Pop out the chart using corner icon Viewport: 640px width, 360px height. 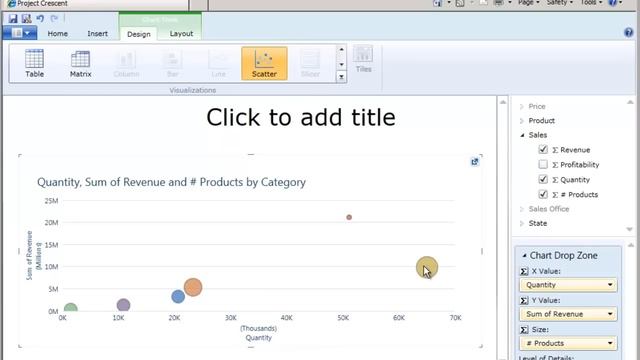pyautogui.click(x=474, y=162)
